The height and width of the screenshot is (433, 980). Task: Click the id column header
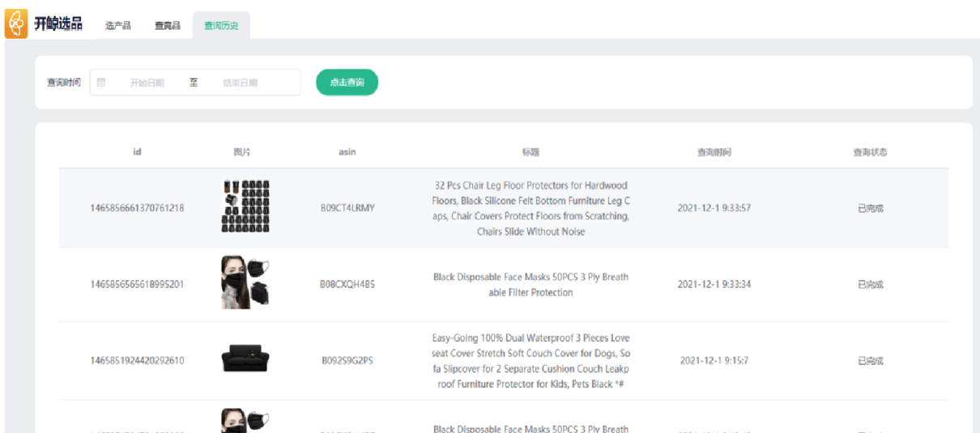click(x=137, y=152)
